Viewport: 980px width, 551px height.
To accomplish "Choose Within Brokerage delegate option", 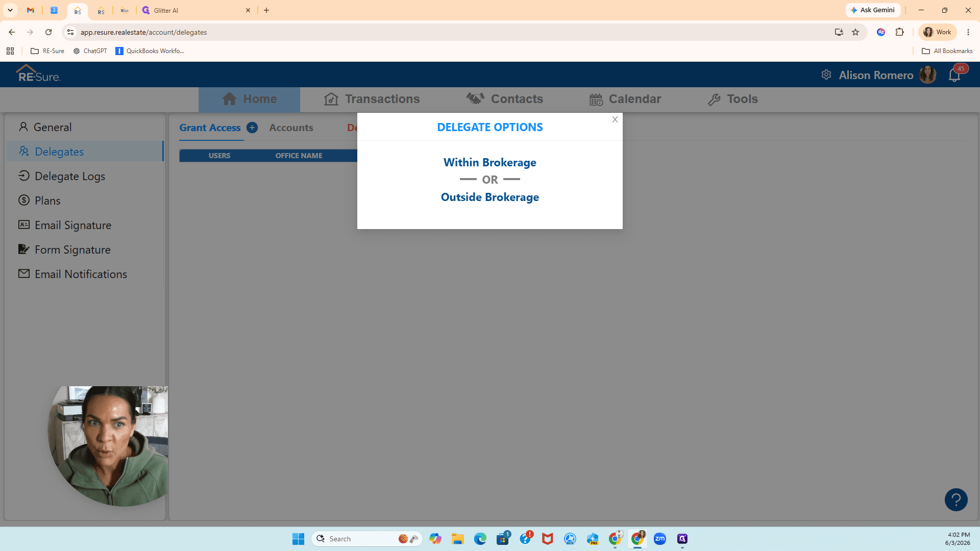I will pos(489,162).
